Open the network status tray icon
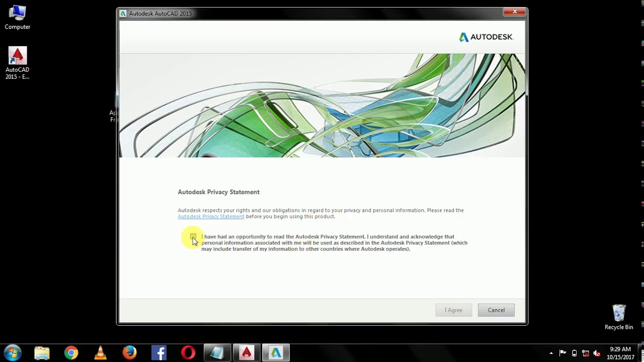 coord(585,353)
